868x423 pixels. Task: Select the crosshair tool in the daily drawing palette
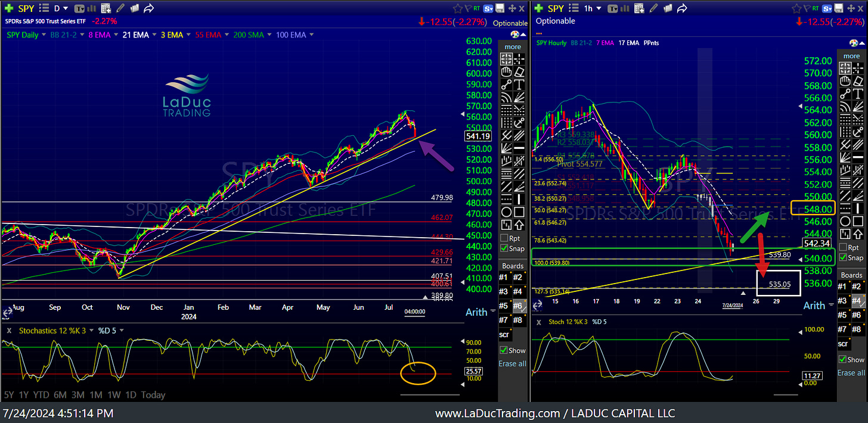520,59
